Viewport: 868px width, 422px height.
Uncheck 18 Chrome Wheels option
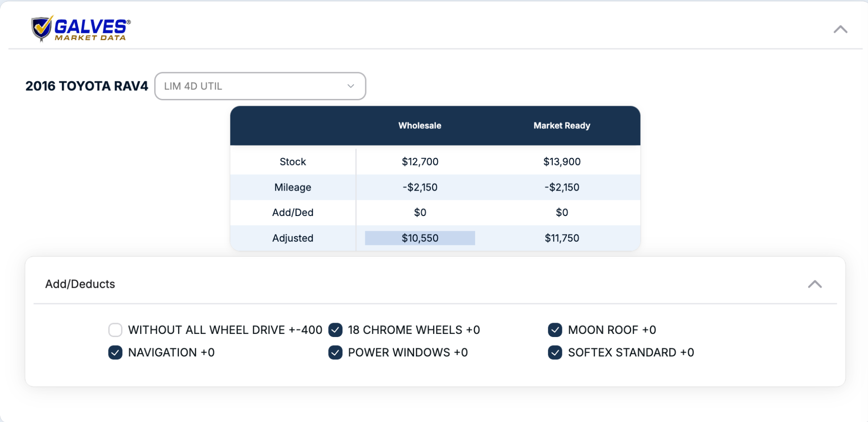tap(335, 330)
